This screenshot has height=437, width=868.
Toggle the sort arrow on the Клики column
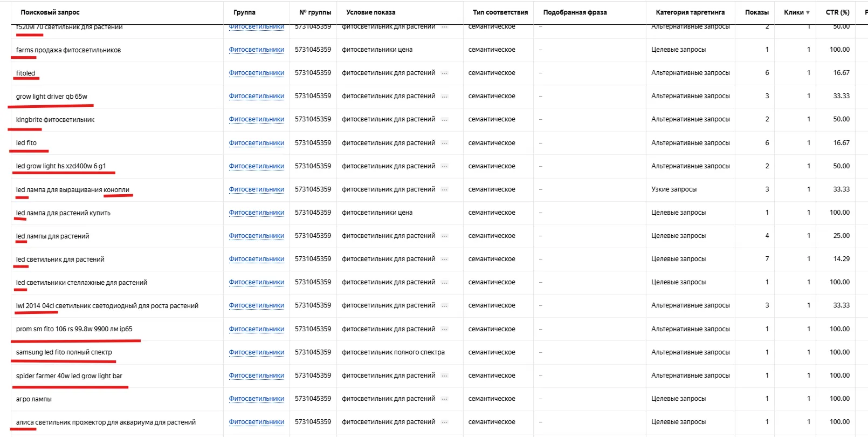tap(808, 12)
